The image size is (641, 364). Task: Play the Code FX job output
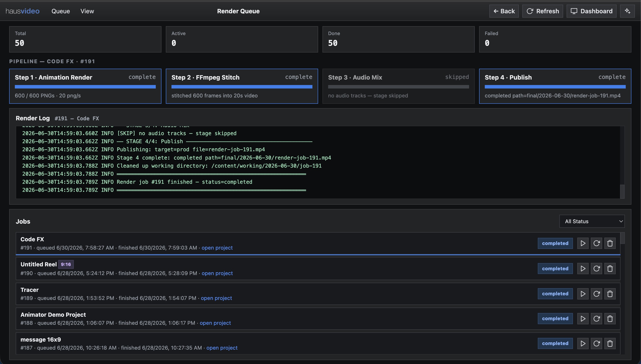[x=583, y=243]
